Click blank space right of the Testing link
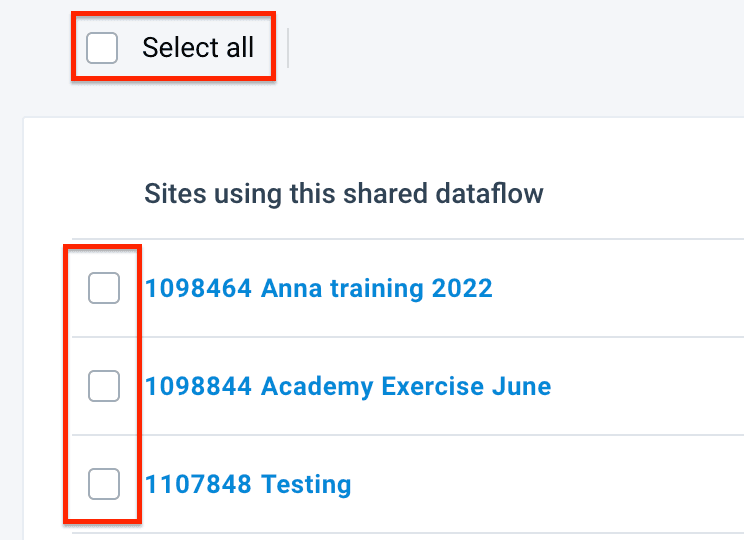The image size is (744, 540). click(x=550, y=486)
